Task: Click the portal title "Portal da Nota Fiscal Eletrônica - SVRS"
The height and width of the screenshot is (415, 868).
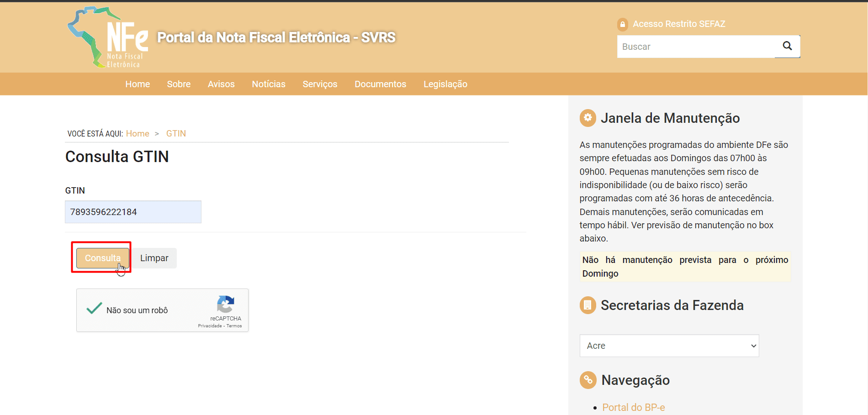Action: point(276,37)
